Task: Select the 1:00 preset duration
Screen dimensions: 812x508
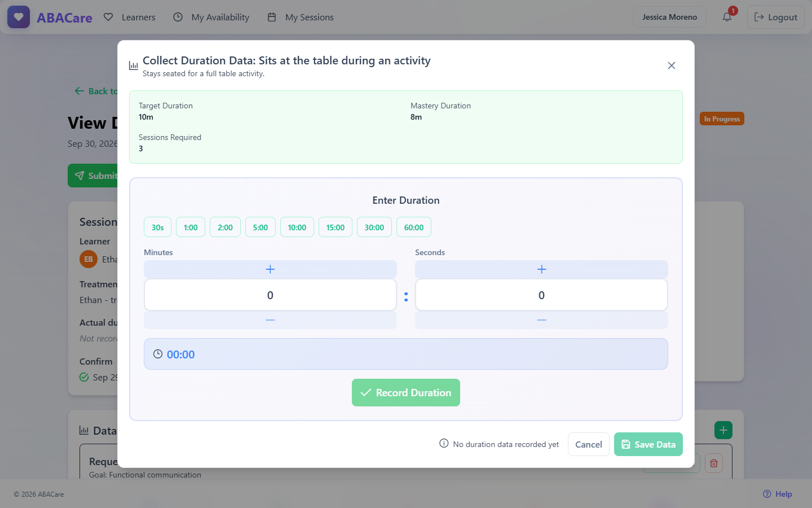Action: (191, 227)
